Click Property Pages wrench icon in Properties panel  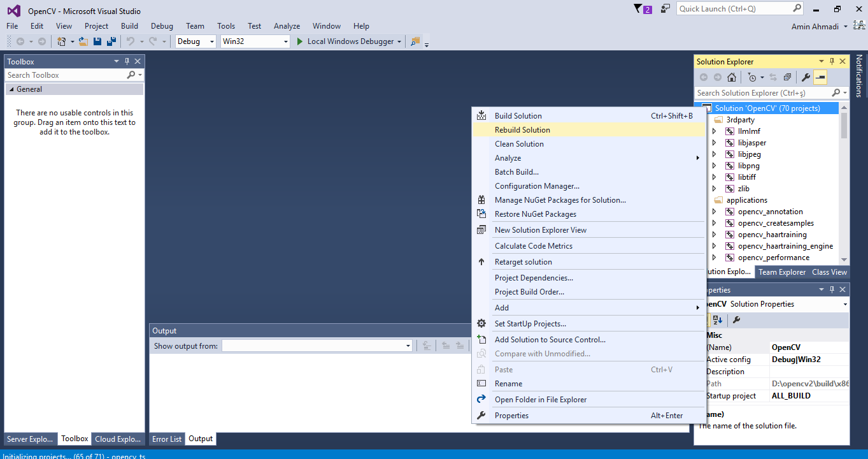coord(737,320)
